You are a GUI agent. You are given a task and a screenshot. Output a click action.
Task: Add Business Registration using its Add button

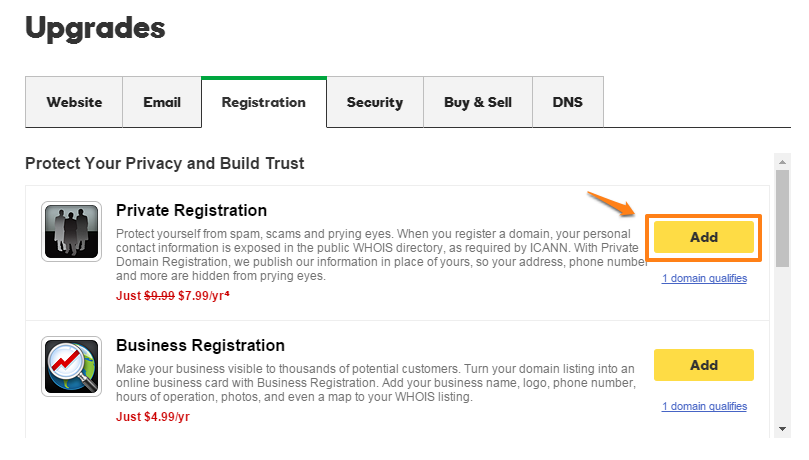point(704,365)
